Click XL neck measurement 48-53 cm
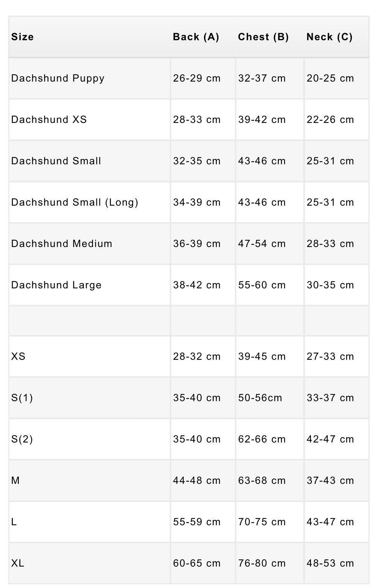Image resolution: width=379 pixels, height=588 pixels. click(330, 563)
